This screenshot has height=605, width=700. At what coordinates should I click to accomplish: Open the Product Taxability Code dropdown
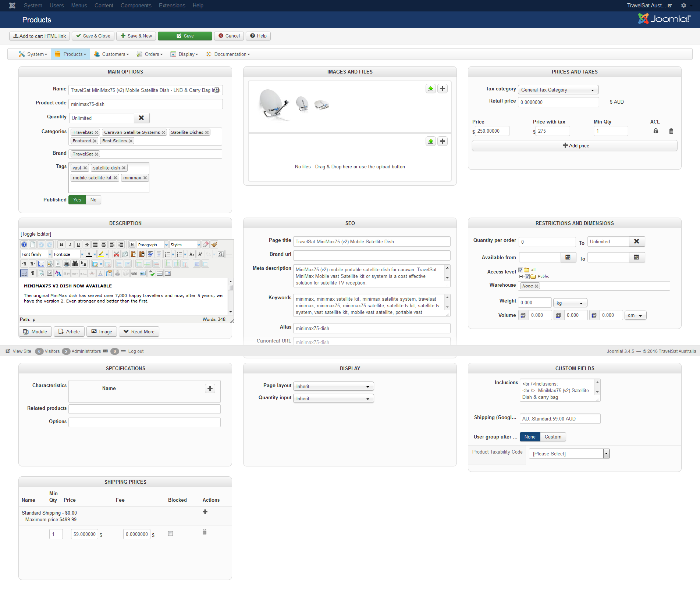point(569,454)
